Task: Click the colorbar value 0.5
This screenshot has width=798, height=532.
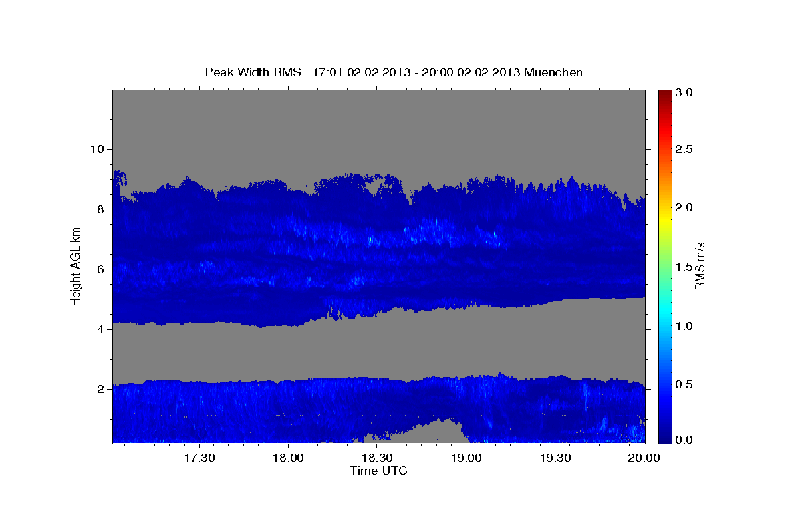Action: coord(684,384)
